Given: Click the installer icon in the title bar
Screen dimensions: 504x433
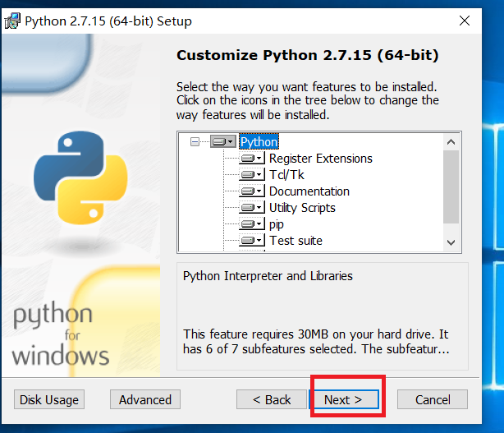Looking at the screenshot, I should pyautogui.click(x=12, y=21).
